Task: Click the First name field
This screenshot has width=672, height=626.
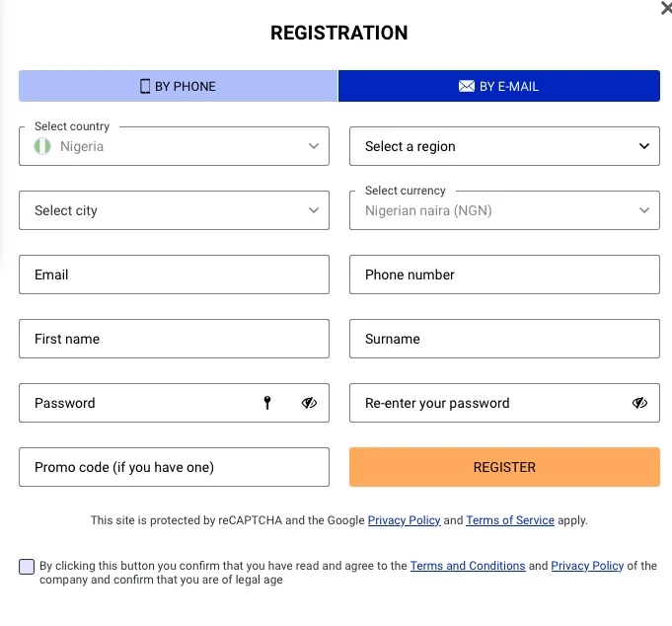Action: click(174, 339)
